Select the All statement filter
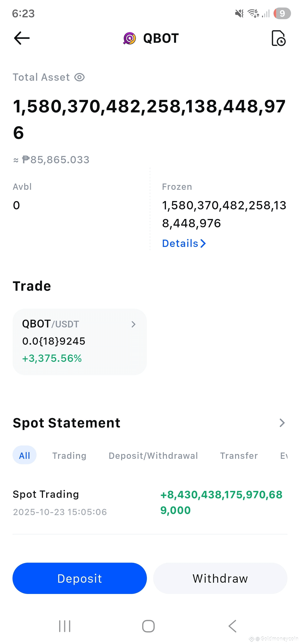The width and height of the screenshot is (300, 644). (x=25, y=455)
